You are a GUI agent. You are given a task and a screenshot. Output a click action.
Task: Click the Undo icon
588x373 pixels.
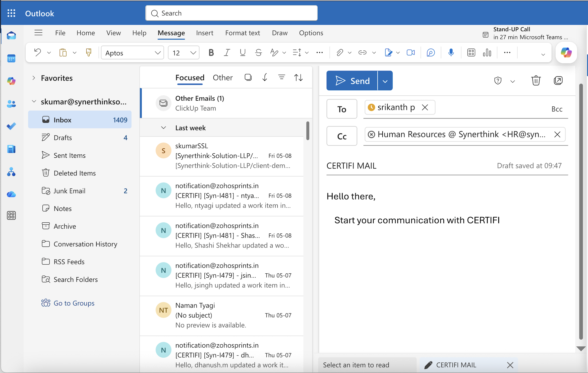38,52
